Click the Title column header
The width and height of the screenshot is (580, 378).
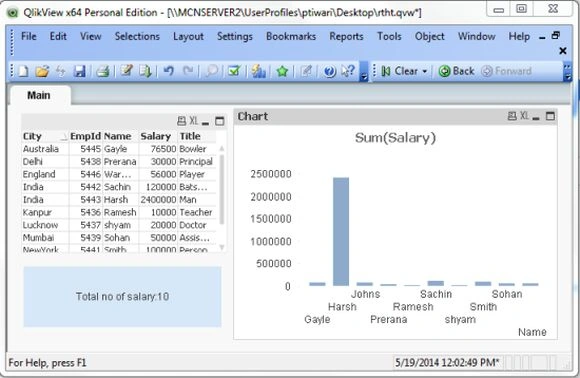[197, 136]
